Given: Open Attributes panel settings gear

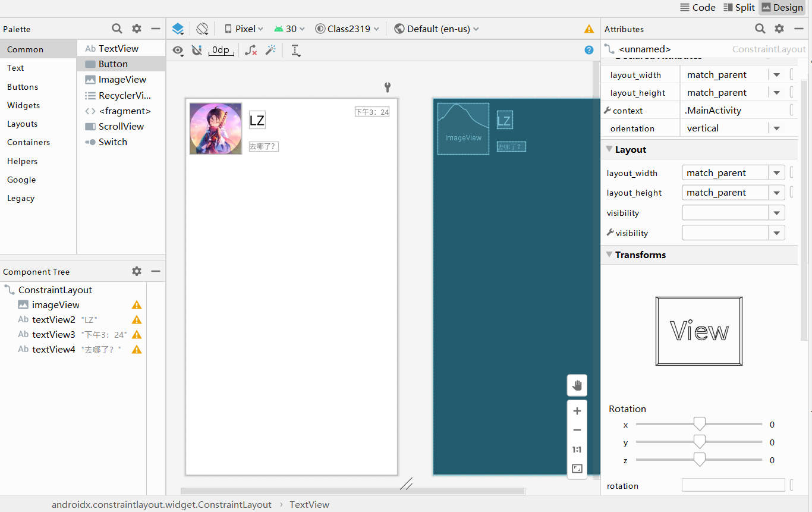Looking at the screenshot, I should [x=779, y=29].
